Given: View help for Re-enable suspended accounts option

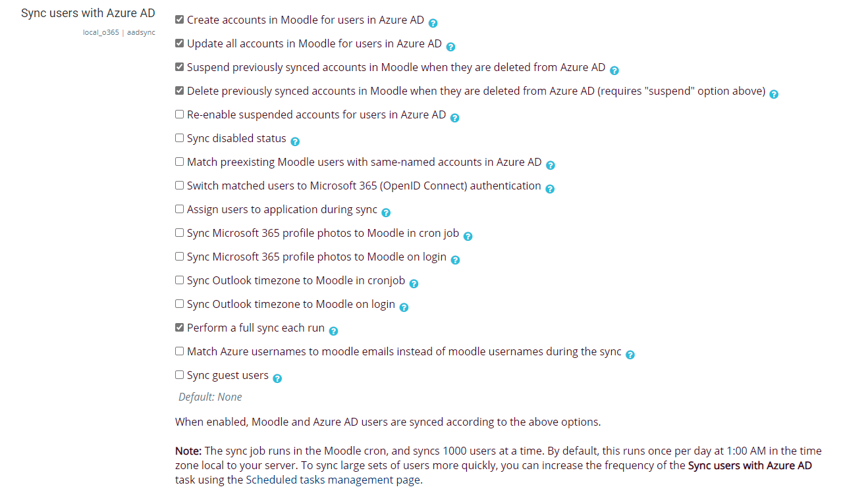Looking at the screenshot, I should pos(454,117).
